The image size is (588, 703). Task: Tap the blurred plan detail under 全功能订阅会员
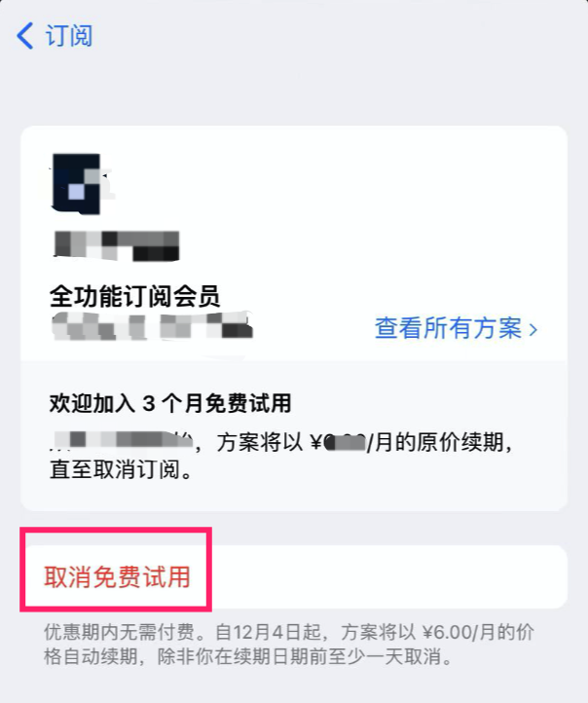pos(152,326)
